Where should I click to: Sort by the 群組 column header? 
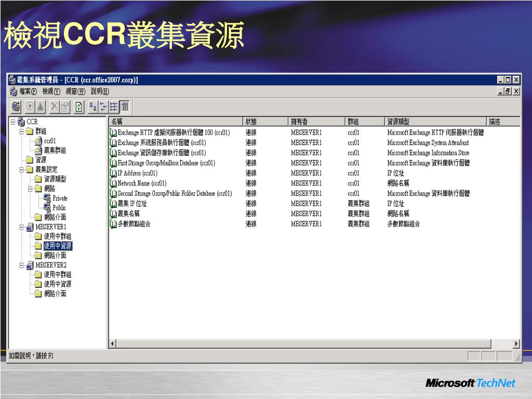(x=365, y=122)
